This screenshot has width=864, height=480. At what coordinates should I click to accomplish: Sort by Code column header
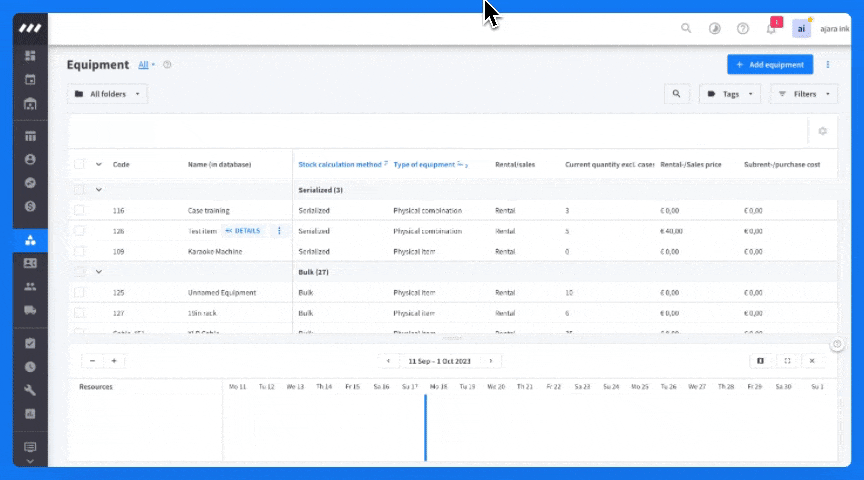point(121,164)
